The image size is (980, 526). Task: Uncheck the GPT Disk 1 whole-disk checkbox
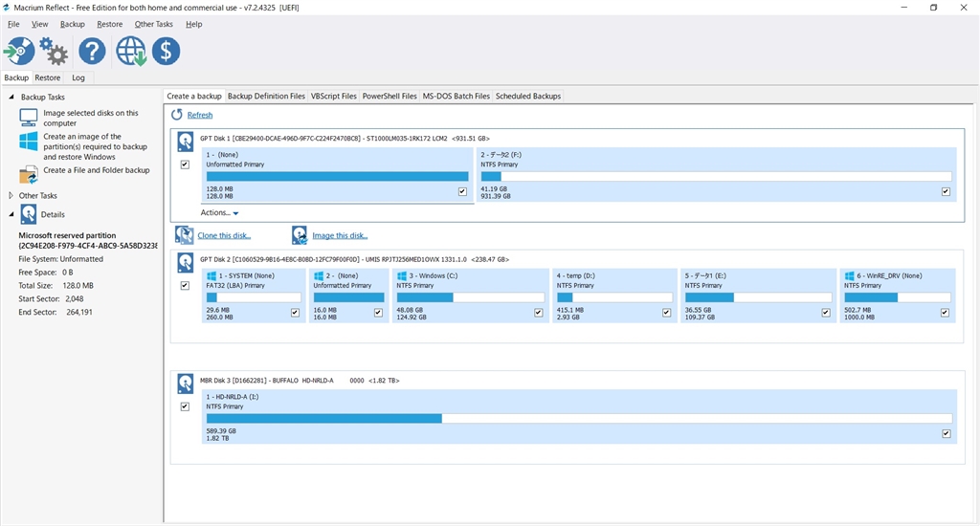pyautogui.click(x=185, y=164)
